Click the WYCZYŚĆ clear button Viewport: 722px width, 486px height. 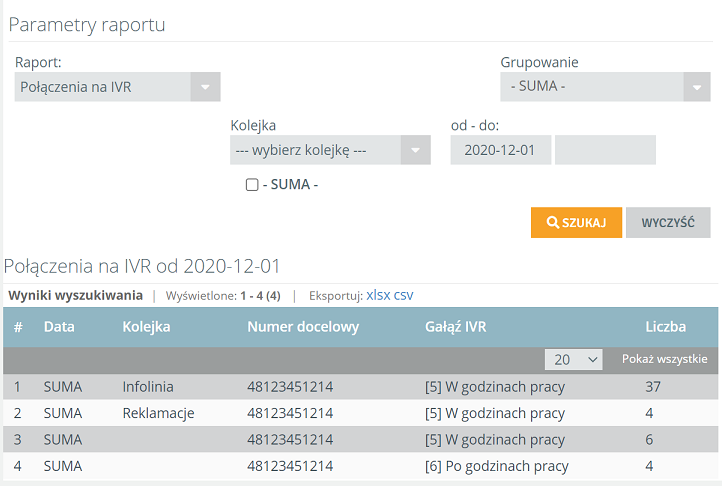pyautogui.click(x=668, y=223)
